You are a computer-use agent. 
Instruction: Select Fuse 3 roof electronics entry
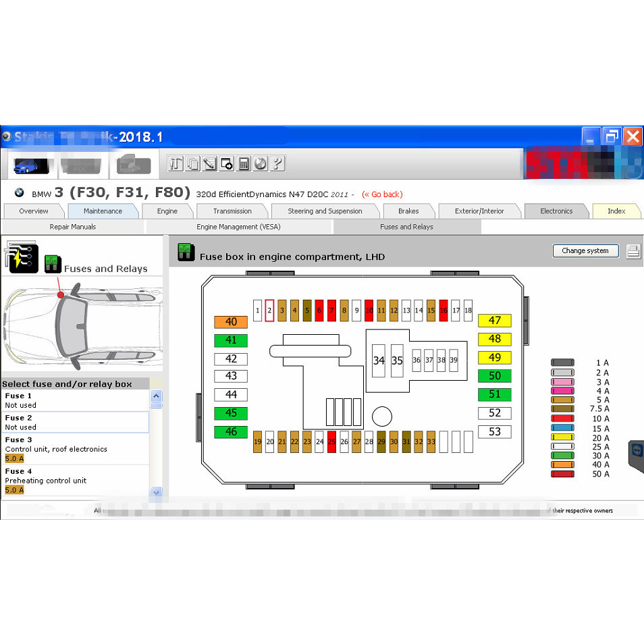tap(75, 449)
